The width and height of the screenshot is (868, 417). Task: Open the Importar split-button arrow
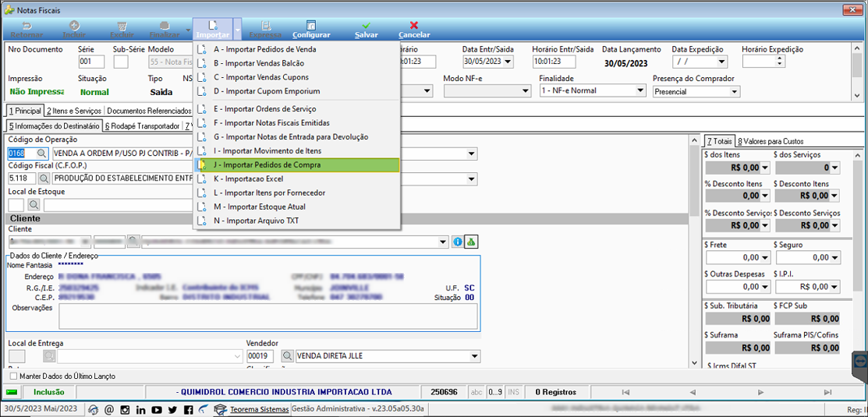tap(237, 30)
